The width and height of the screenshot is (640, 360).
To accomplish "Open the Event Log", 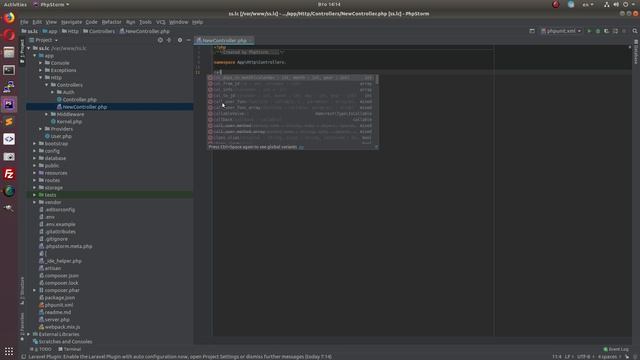I will click(616, 349).
